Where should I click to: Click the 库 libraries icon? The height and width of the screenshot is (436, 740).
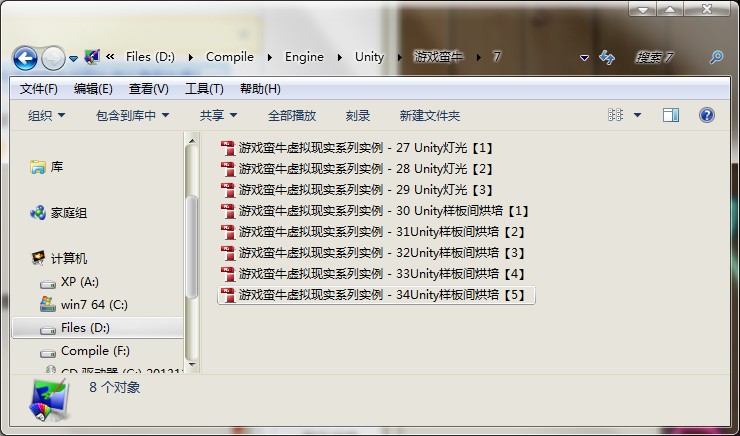coord(38,167)
